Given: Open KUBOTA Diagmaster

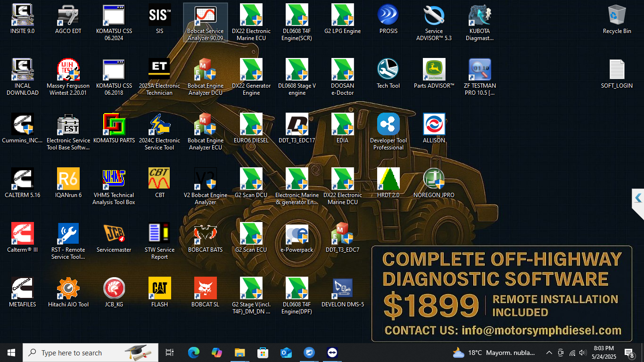Looking at the screenshot, I should [x=480, y=18].
